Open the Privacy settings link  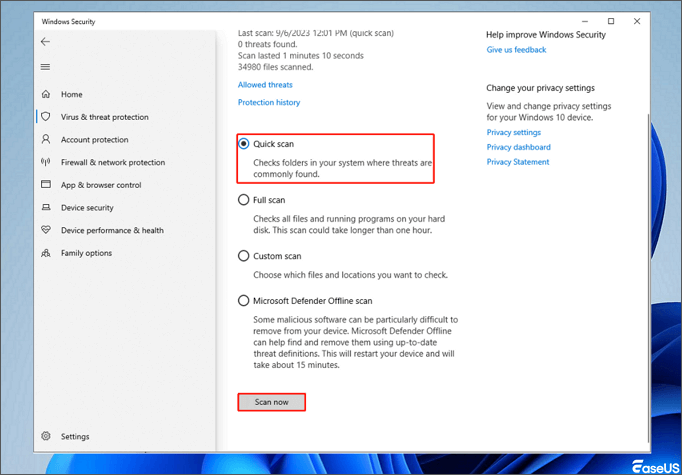[x=514, y=132]
